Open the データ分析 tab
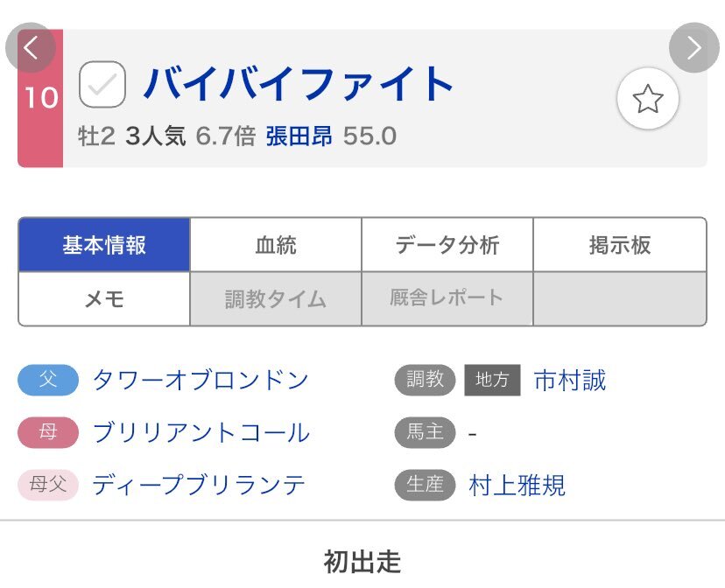Image resolution: width=725 pixels, height=588 pixels. (447, 245)
